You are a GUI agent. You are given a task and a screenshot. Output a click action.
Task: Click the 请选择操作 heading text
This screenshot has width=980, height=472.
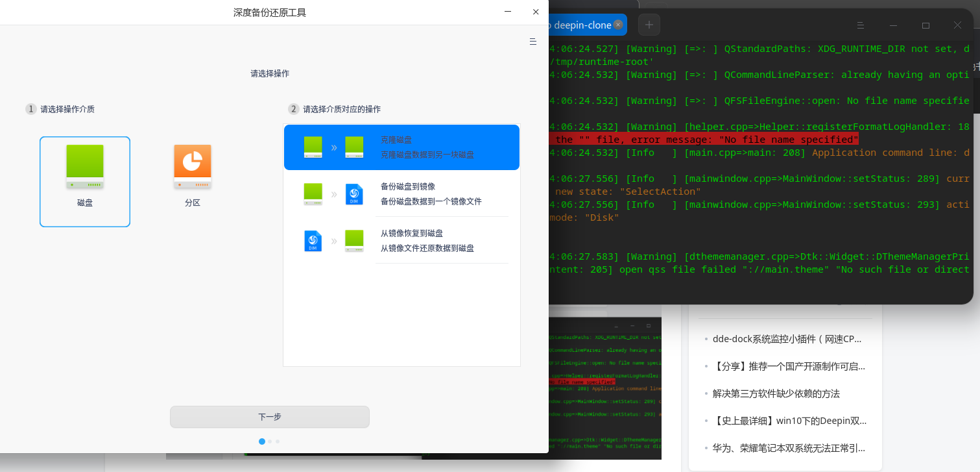coord(270,74)
